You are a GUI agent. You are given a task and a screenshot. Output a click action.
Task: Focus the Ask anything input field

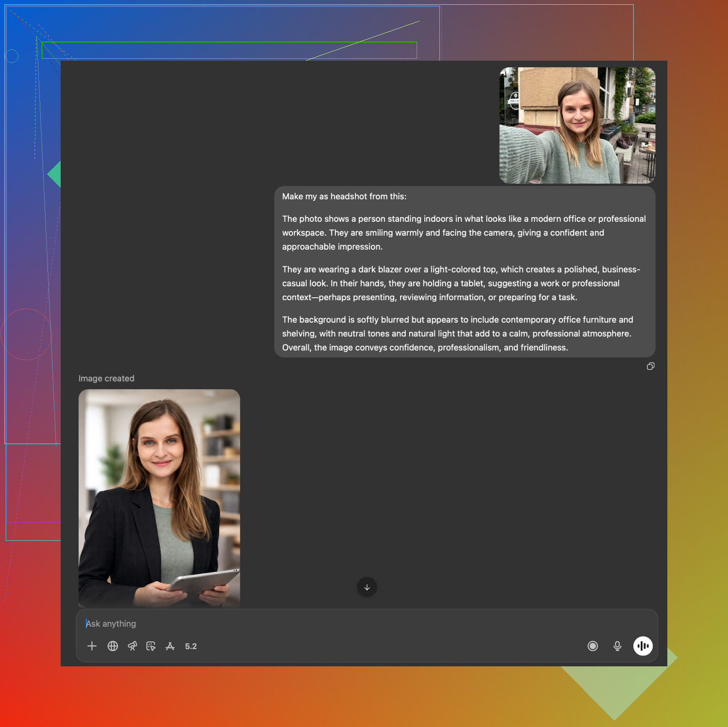[x=332, y=624]
